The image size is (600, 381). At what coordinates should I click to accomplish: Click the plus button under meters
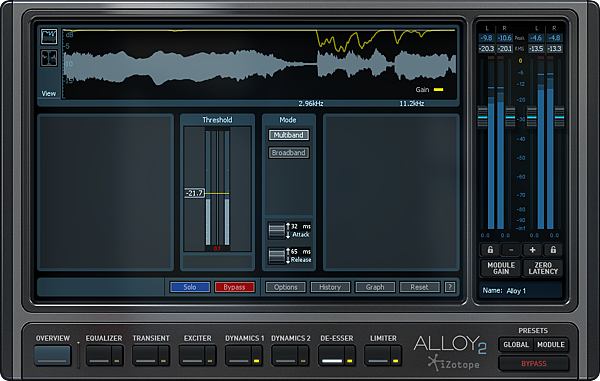(x=532, y=250)
